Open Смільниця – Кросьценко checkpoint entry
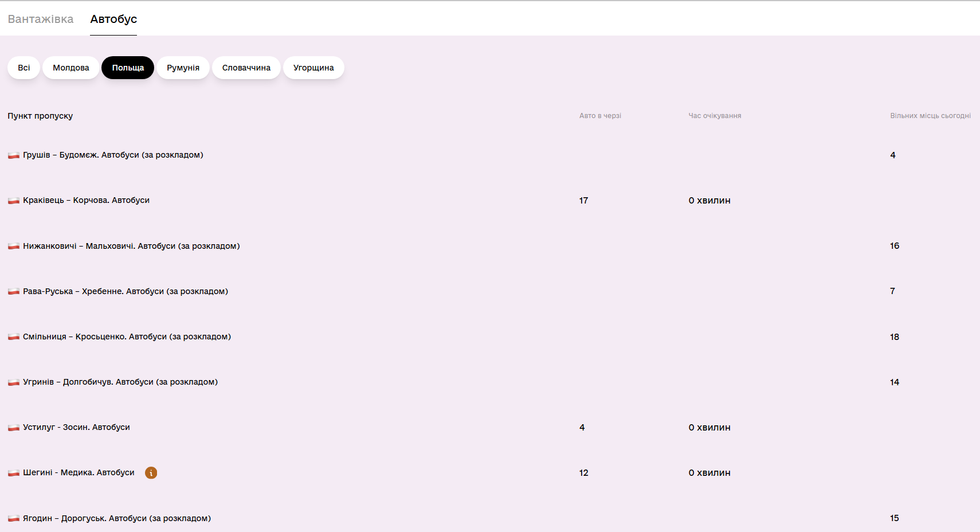 click(127, 337)
